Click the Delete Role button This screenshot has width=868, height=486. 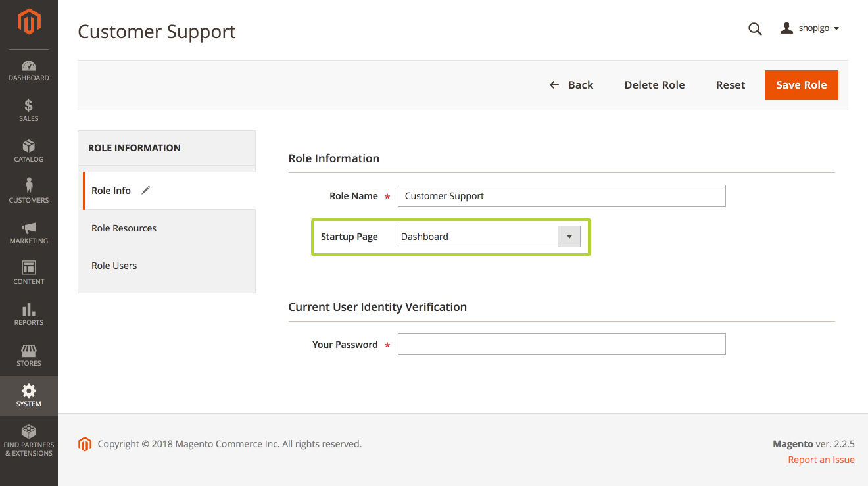pos(654,85)
